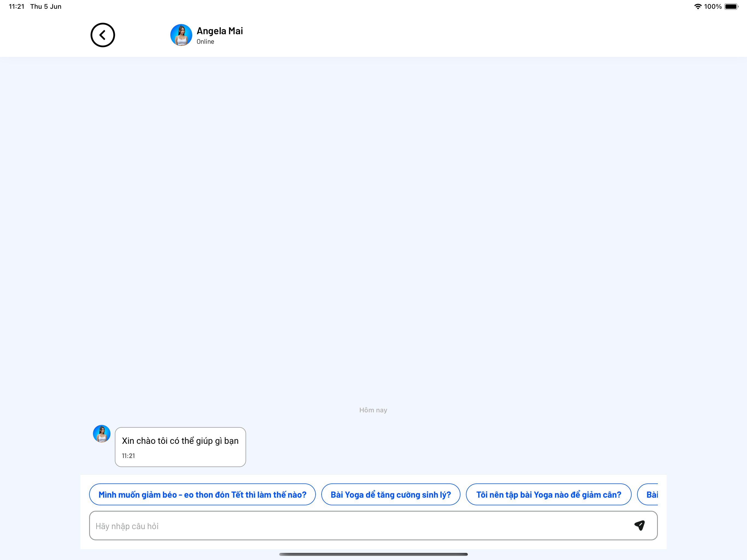Tap the Angela Mai name in header
This screenshot has width=747, height=560.
point(220,31)
